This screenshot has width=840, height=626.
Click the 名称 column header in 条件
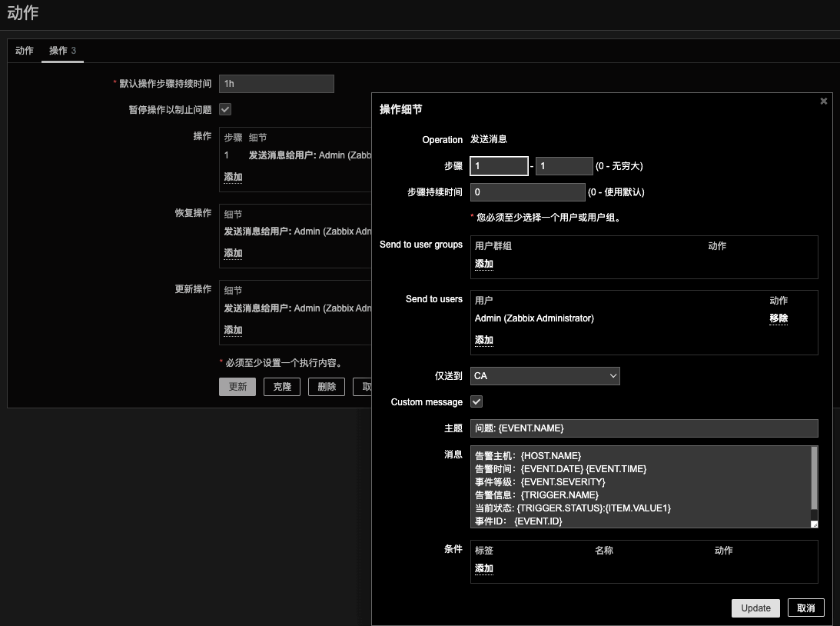(604, 551)
